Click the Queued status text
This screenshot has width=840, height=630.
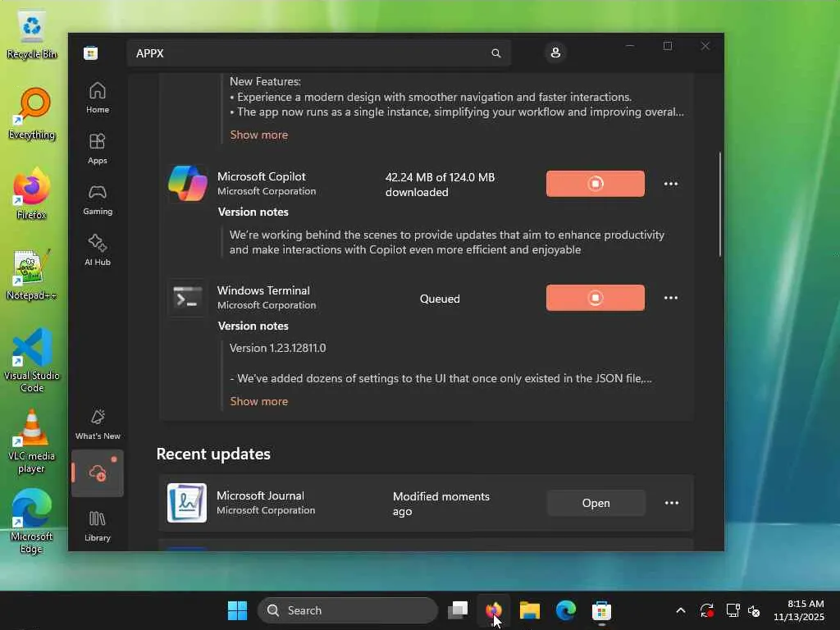440,299
